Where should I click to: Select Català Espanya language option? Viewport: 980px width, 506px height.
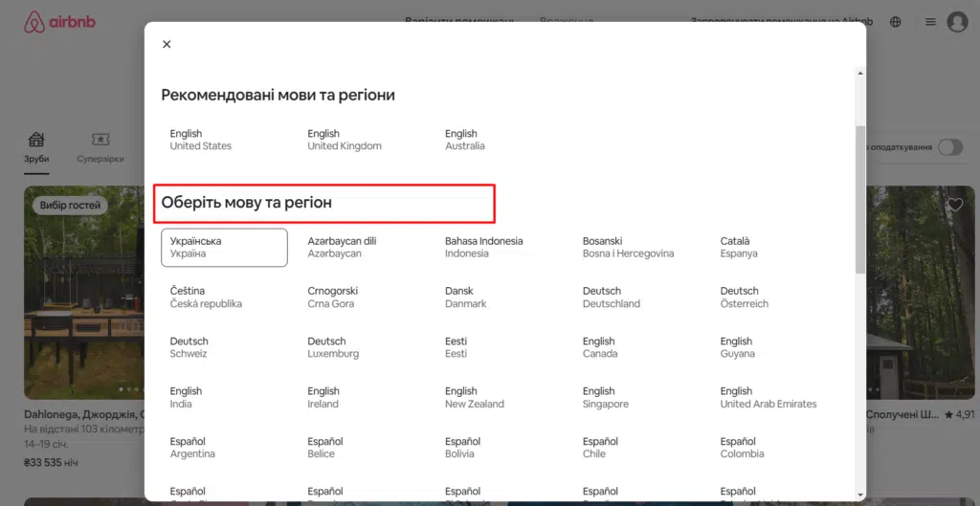739,248
